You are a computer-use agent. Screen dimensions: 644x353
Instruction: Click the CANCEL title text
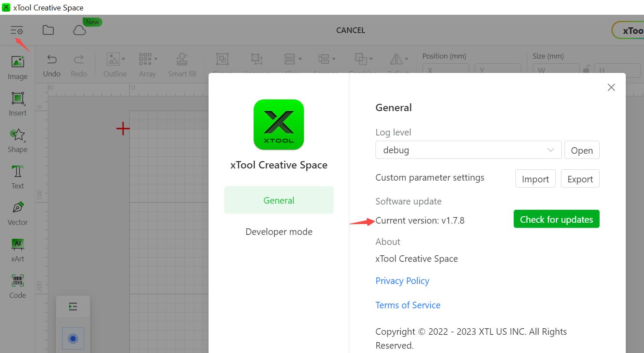(351, 30)
